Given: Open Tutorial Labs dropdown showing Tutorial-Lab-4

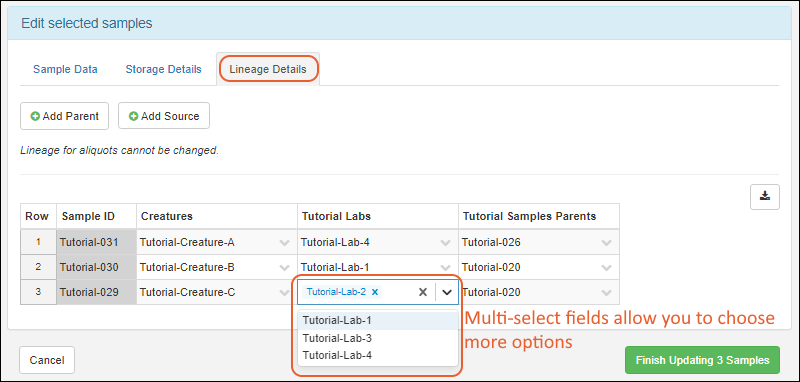Looking at the screenshot, I should (445, 243).
